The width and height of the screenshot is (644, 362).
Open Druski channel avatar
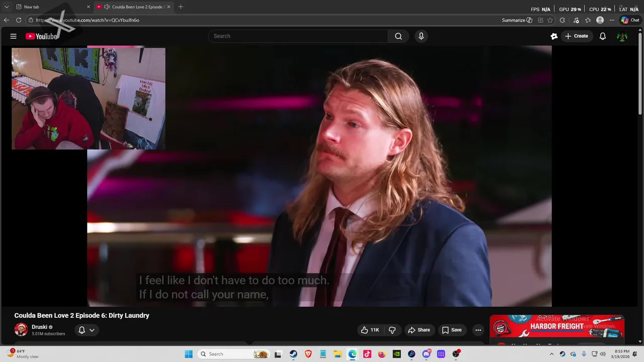pos(21,330)
